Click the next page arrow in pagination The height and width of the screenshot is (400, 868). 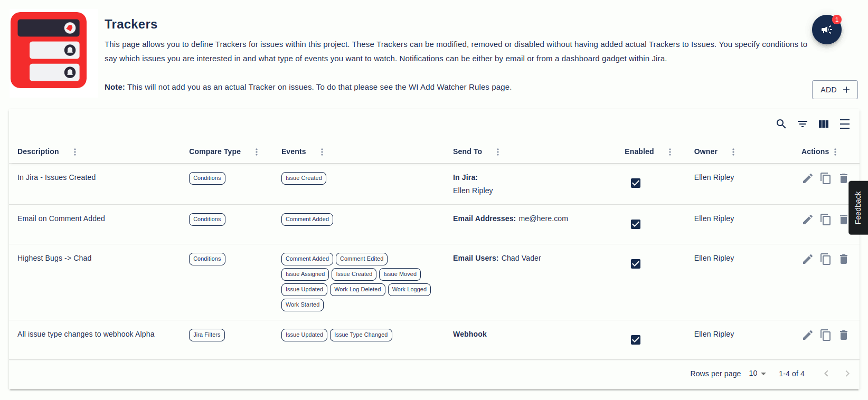847,373
